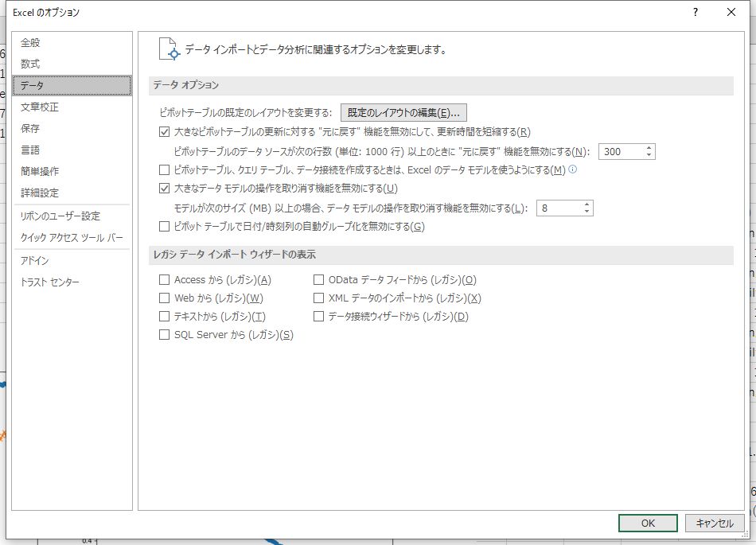Check 日付/時刻列の自動グループ化を無効にする option
The width and height of the screenshot is (756, 545).
(x=165, y=227)
